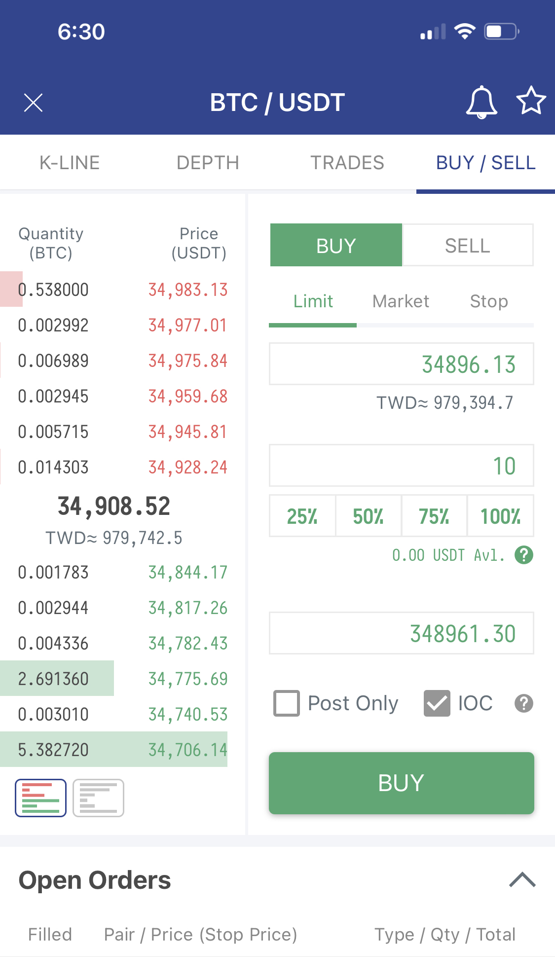The image size is (555, 980).
Task: Tap the price alert bell icon
Action: [x=481, y=102]
